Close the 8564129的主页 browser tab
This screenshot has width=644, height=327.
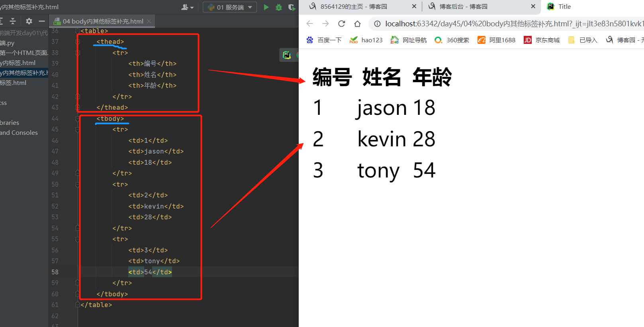414,6
